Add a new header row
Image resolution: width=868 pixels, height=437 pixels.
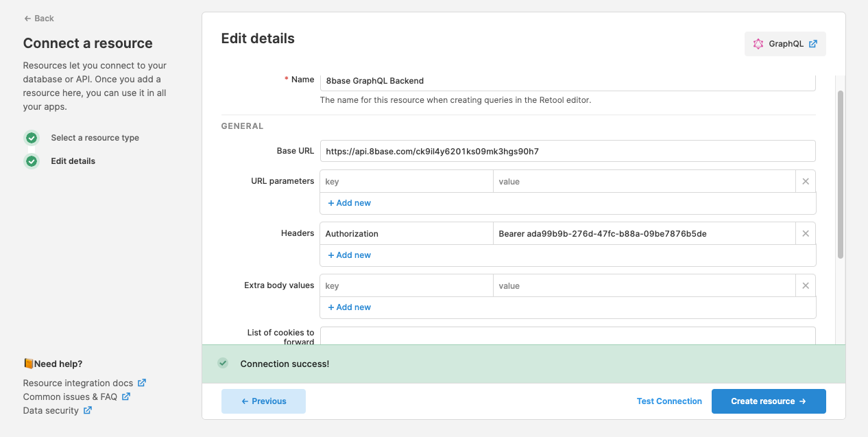pos(349,255)
